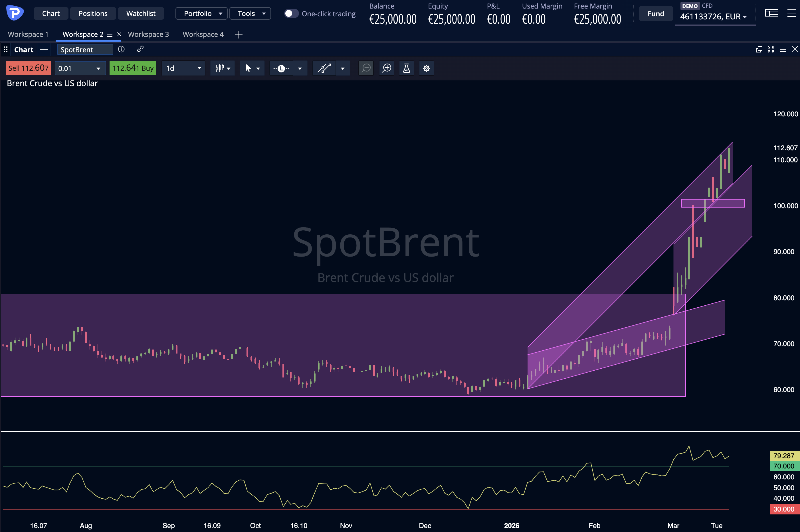
Task: Click the green Buy 112.641 price box
Action: click(x=133, y=68)
